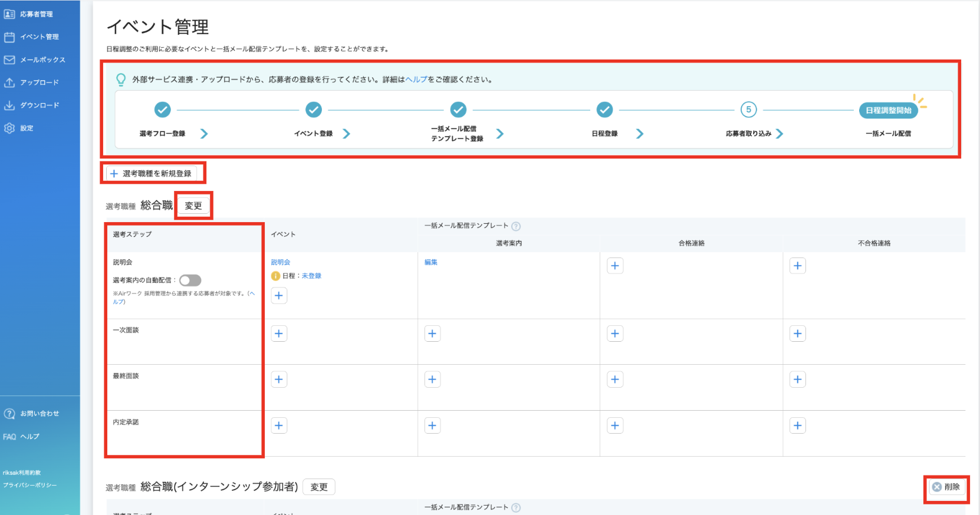
Task: Add 選考案内 template for 一次面談
Action: (x=432, y=334)
